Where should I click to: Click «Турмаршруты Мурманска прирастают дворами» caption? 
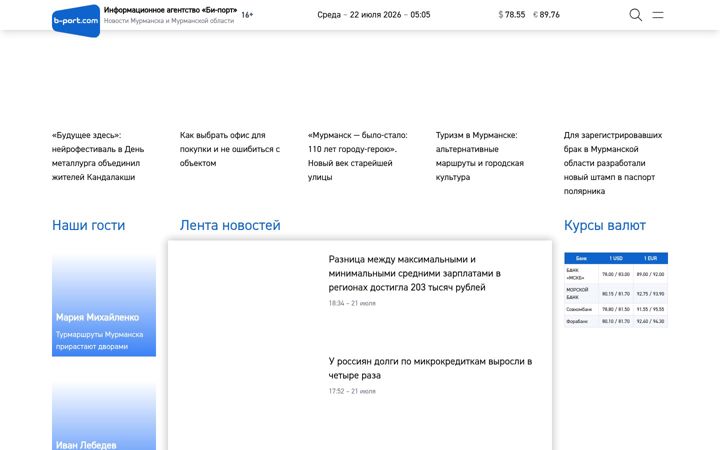pos(99,340)
